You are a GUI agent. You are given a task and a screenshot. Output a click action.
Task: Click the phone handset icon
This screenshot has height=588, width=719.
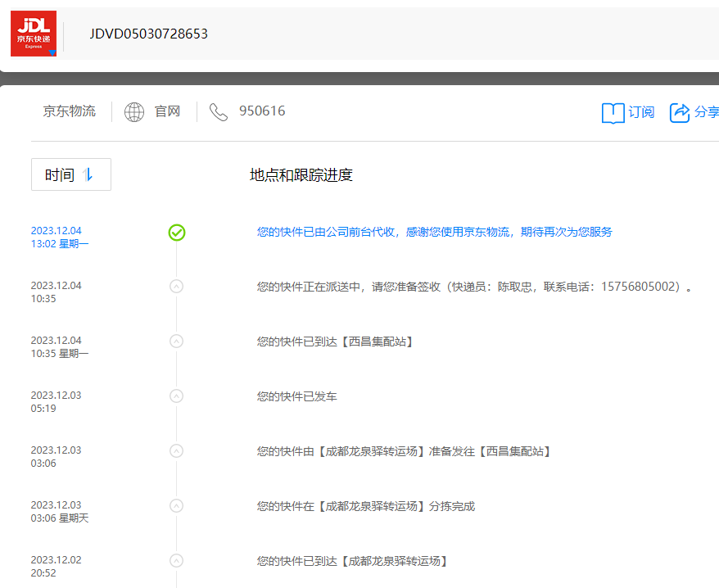coord(219,112)
